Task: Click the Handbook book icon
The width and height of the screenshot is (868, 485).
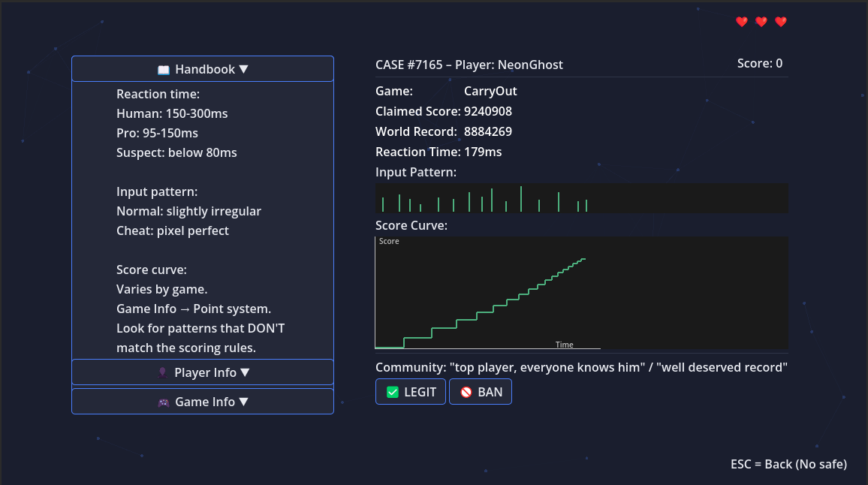Action: (163, 70)
